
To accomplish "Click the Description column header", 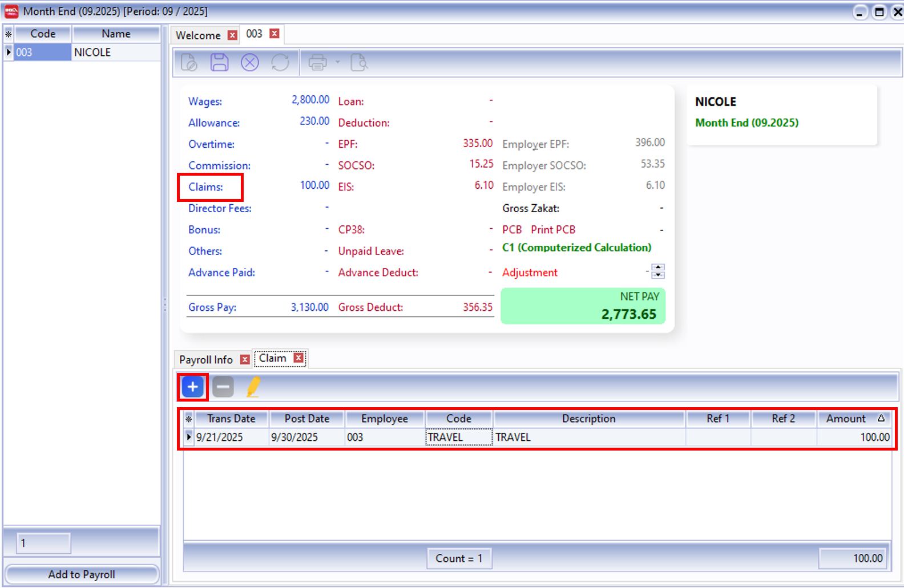I will [589, 419].
